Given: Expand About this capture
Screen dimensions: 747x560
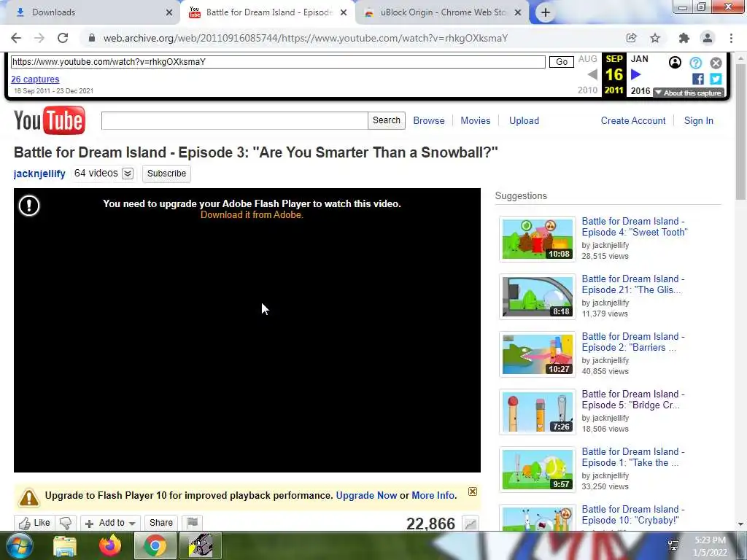Looking at the screenshot, I should [x=689, y=93].
